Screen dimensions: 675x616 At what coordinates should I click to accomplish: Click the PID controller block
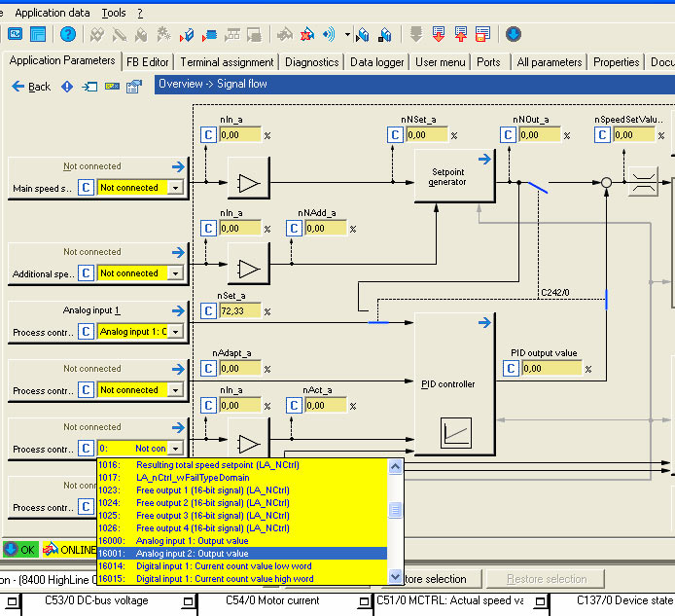coord(449,384)
